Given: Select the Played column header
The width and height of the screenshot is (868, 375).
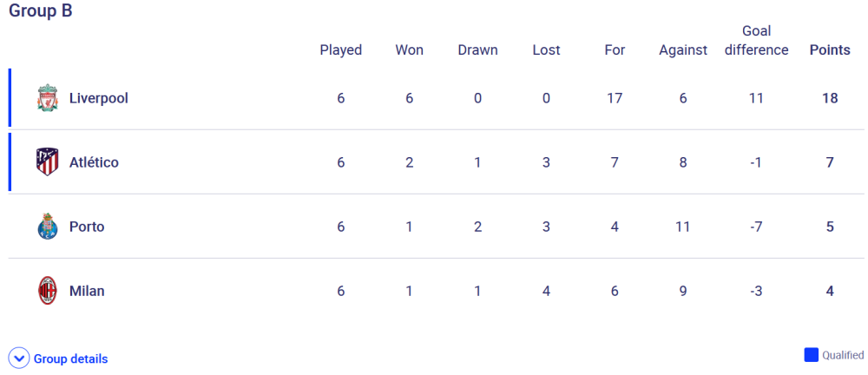Looking at the screenshot, I should pyautogui.click(x=341, y=50).
